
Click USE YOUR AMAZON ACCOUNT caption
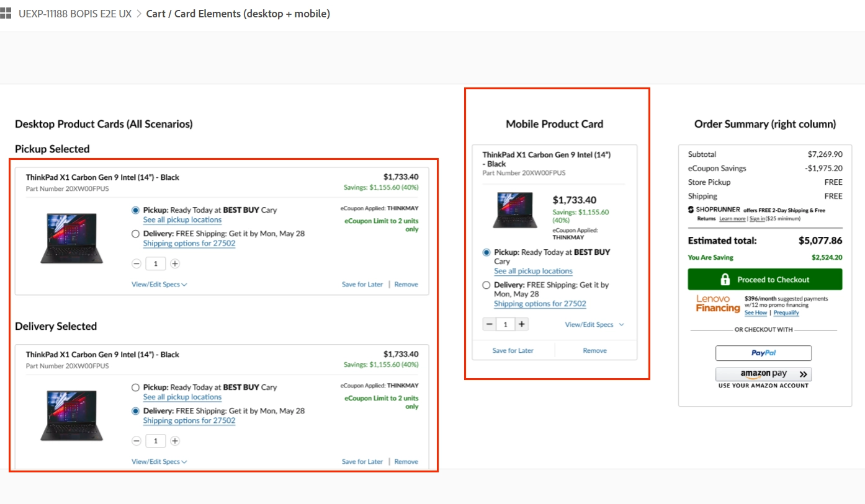[763, 386]
